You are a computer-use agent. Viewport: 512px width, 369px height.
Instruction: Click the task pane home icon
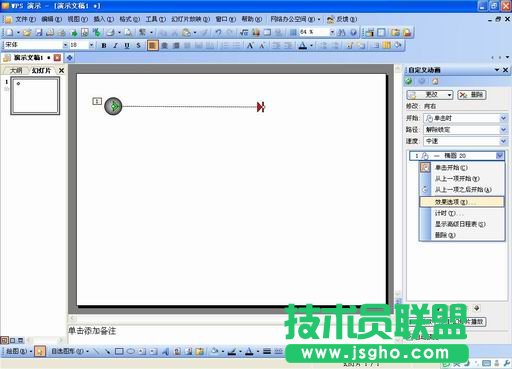click(x=435, y=81)
